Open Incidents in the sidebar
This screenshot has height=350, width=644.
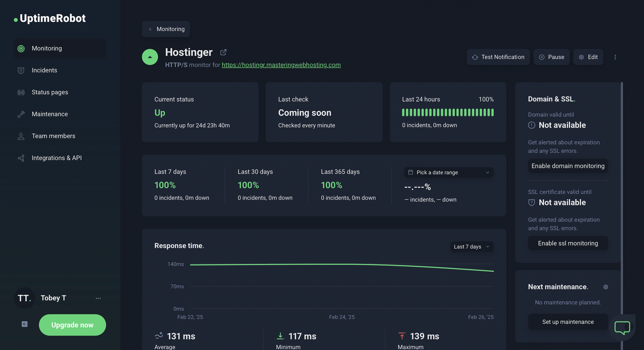[44, 71]
